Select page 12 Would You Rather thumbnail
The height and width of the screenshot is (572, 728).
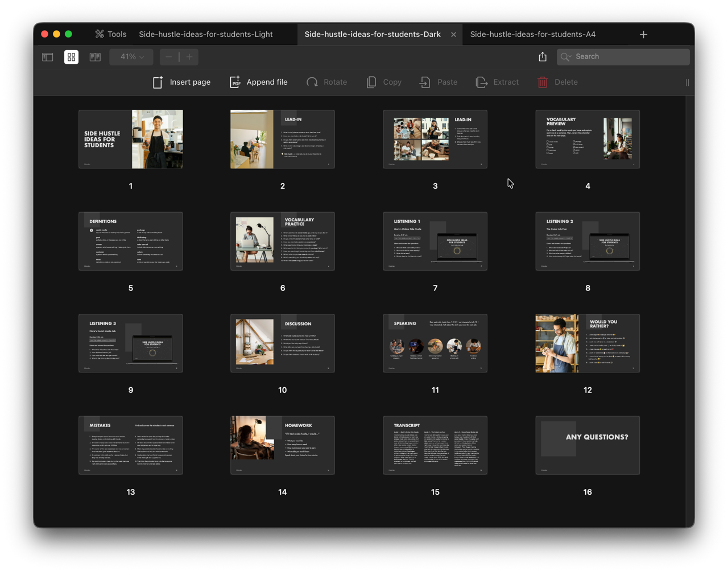[x=588, y=343]
